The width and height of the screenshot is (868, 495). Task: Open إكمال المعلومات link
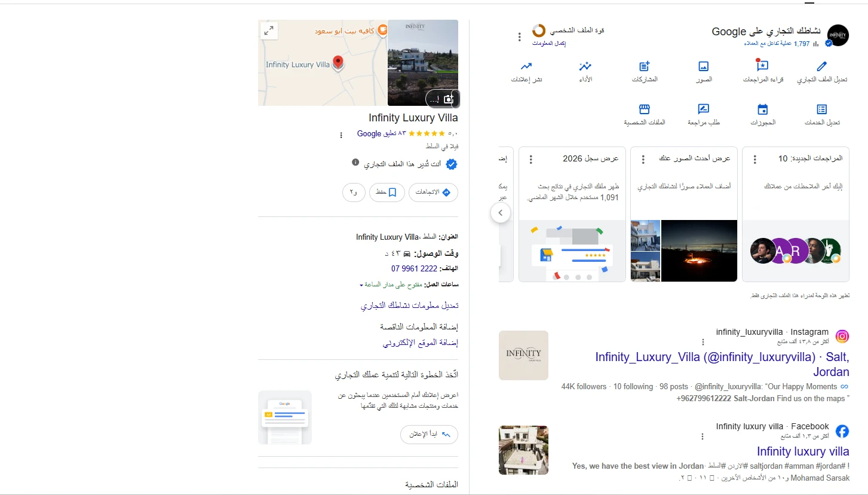(549, 44)
